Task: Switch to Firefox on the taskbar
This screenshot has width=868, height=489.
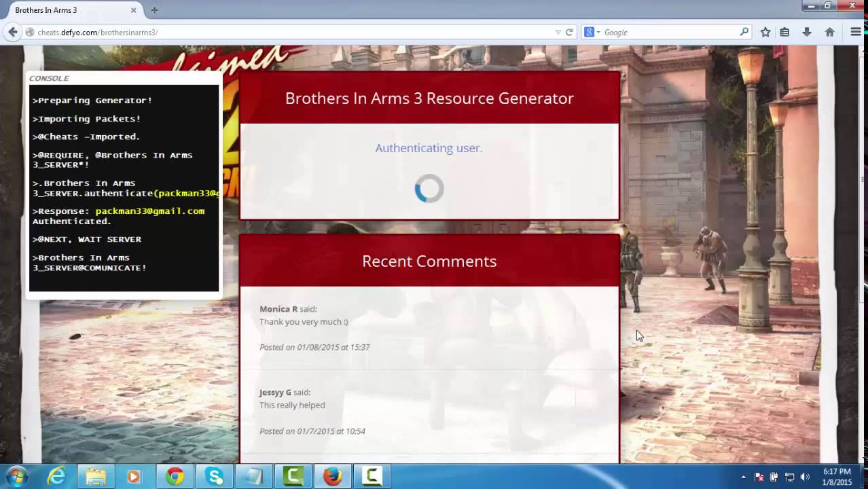Action: [x=333, y=476]
